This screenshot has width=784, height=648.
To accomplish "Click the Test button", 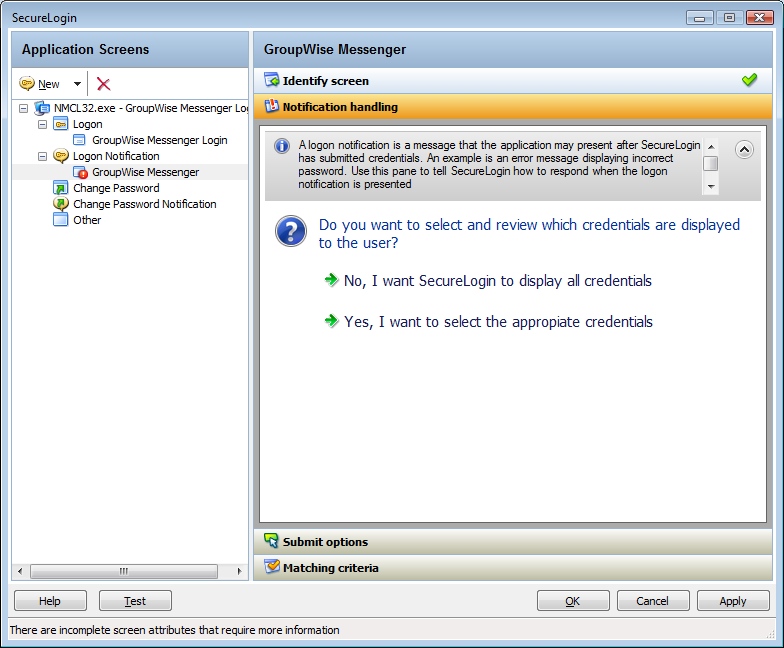I will (135, 600).
